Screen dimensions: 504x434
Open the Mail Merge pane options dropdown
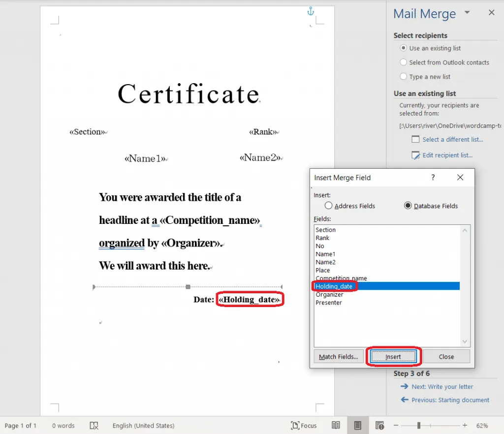467,13
